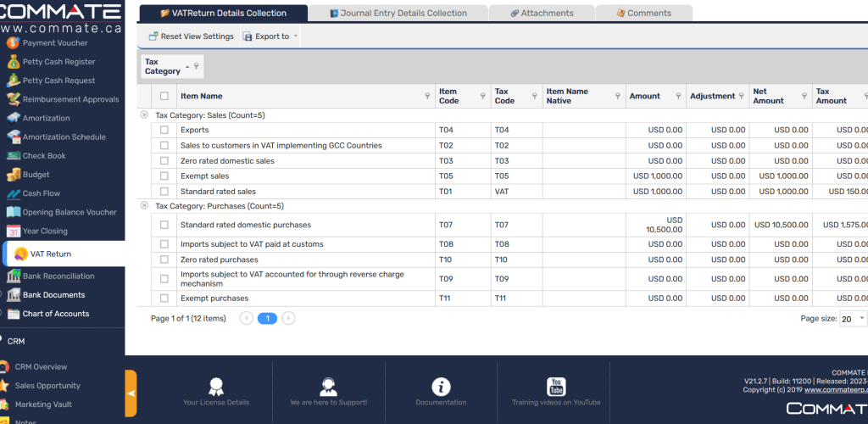Click the next page arrow button

tap(288, 318)
